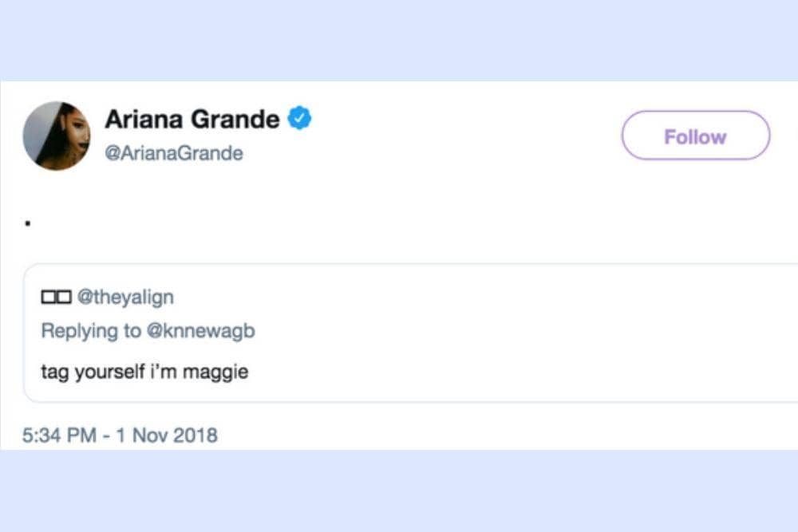Click the tweet body containing the single period
Viewport: 798px width, 532px height.
27,222
